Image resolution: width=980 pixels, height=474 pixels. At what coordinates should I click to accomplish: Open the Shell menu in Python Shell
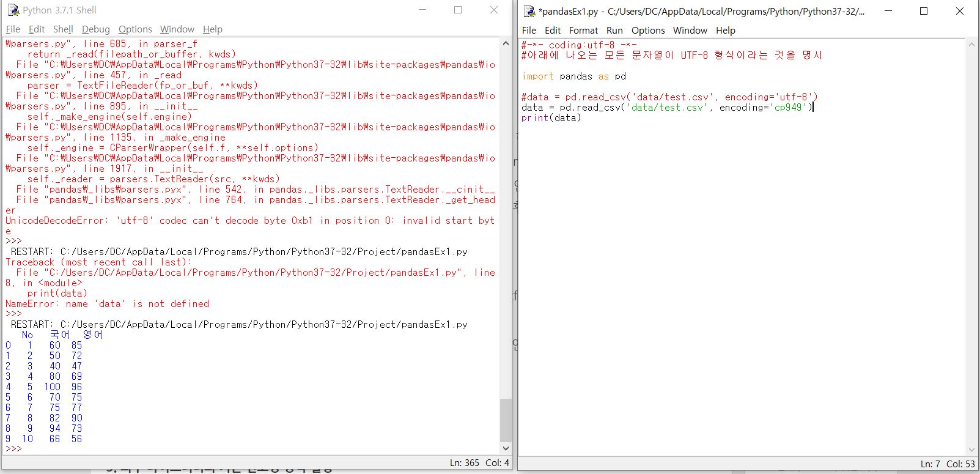[63, 29]
